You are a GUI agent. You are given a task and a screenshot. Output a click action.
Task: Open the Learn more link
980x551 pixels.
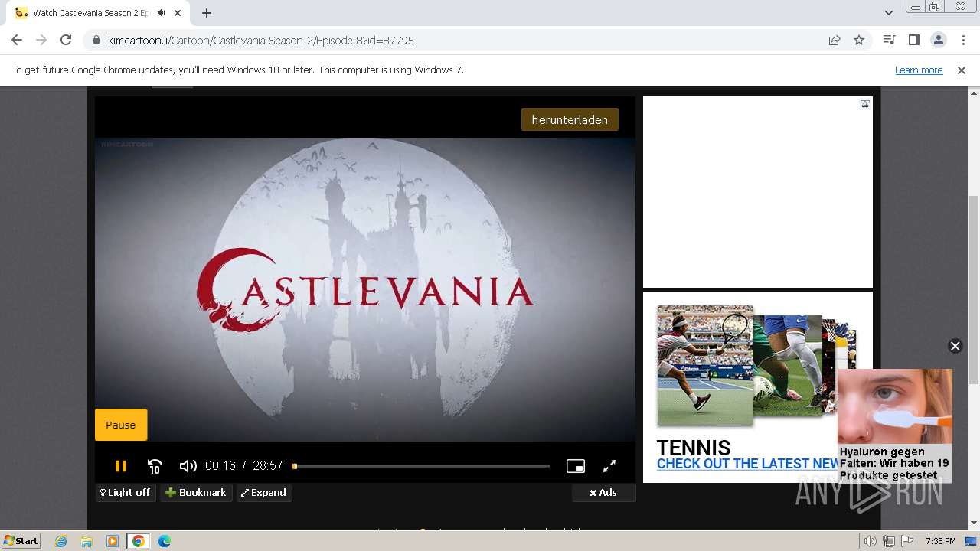point(919,70)
